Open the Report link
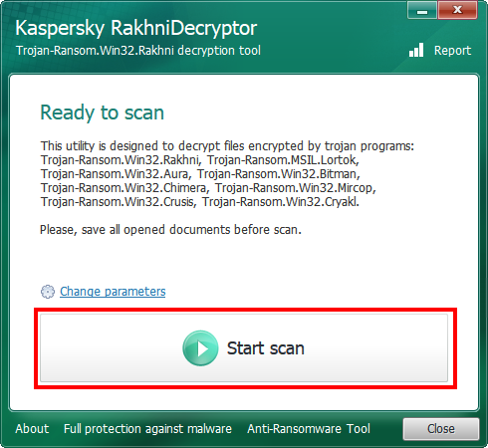 tap(452, 51)
